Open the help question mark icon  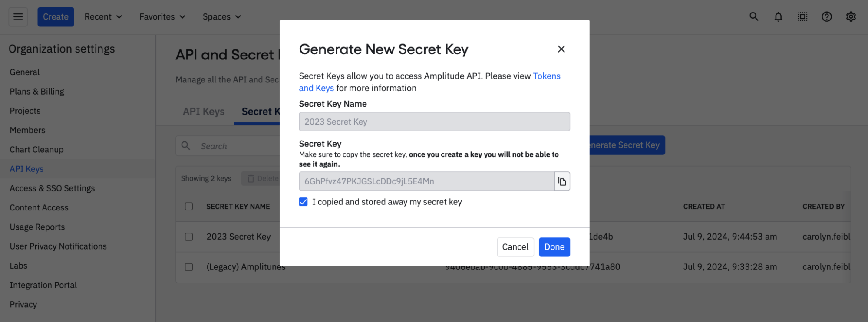pyautogui.click(x=827, y=17)
